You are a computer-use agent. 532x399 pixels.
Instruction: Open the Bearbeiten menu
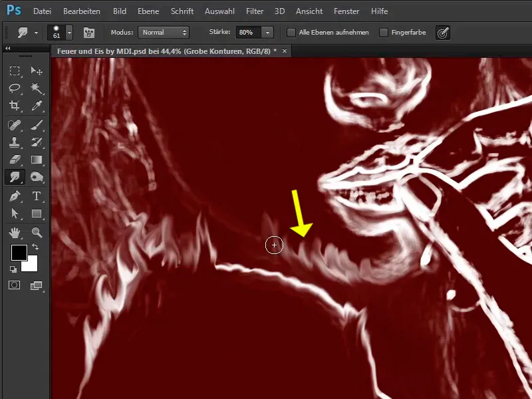[82, 11]
